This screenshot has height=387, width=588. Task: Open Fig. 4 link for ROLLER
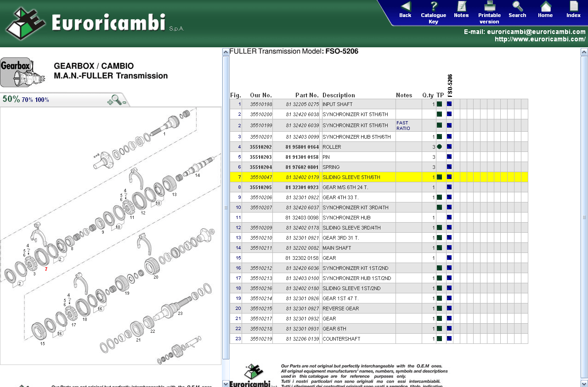[x=239, y=147]
